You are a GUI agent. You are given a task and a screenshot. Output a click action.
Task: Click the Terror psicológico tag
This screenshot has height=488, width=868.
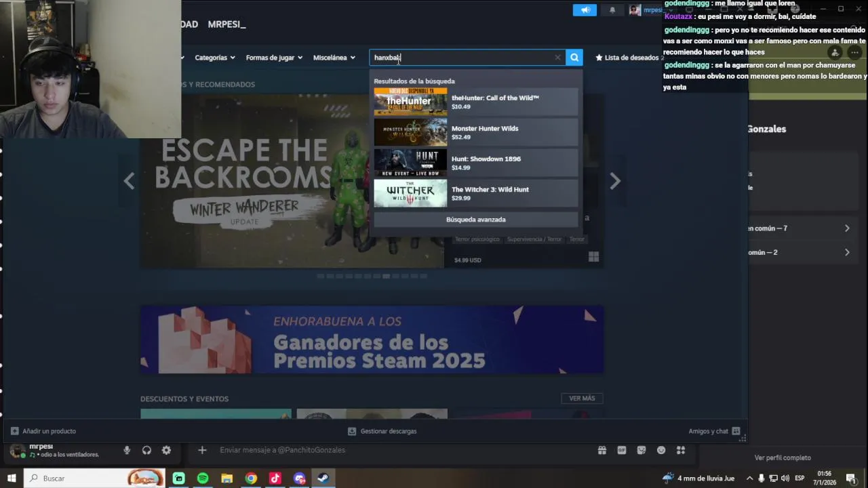[477, 239]
